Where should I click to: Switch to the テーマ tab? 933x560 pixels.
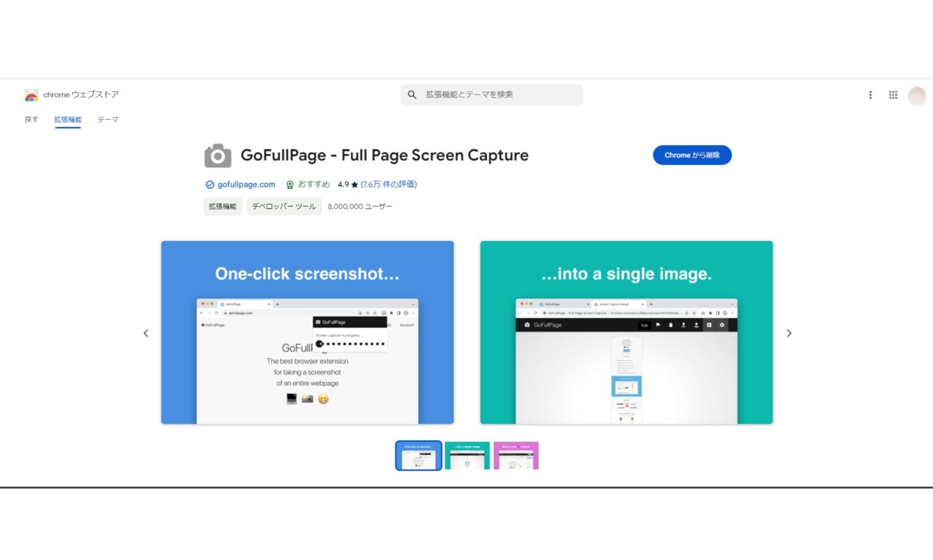(107, 120)
